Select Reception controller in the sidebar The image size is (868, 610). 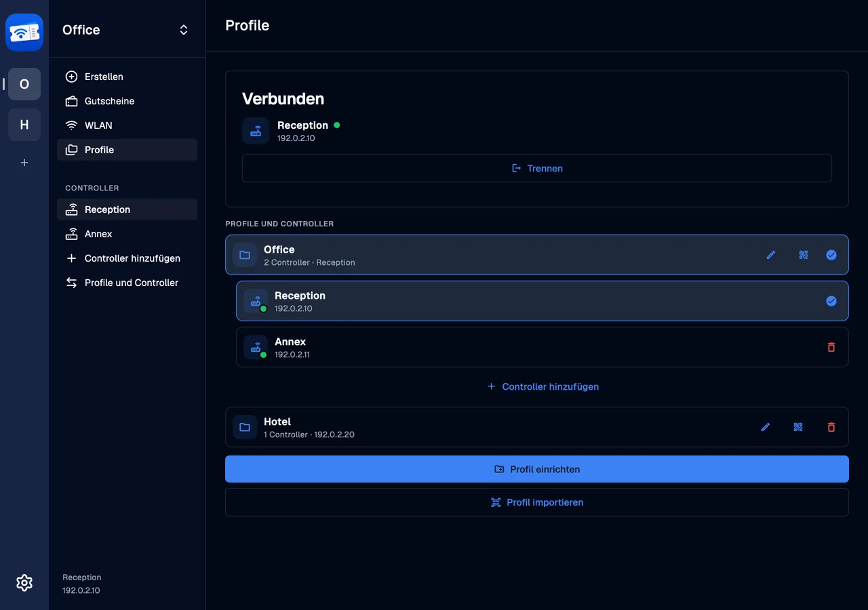127,209
